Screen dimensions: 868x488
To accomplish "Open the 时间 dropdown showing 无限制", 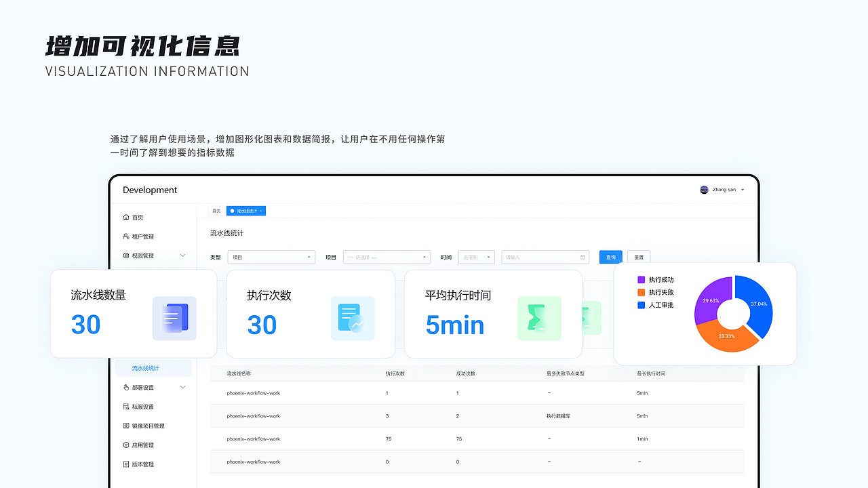I will 477,258.
